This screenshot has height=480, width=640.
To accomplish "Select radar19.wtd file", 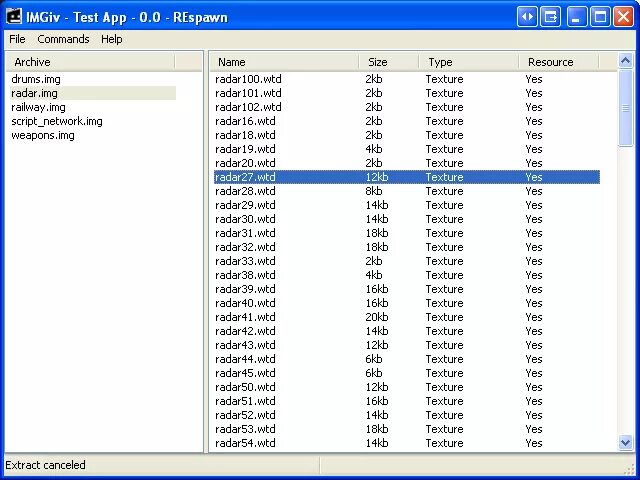I will 407,149.
